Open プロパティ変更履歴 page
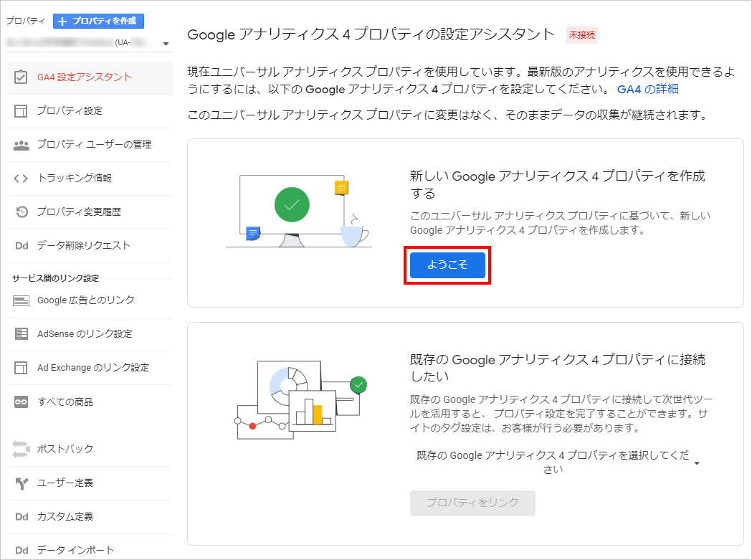The width and height of the screenshot is (752, 560). point(90,212)
